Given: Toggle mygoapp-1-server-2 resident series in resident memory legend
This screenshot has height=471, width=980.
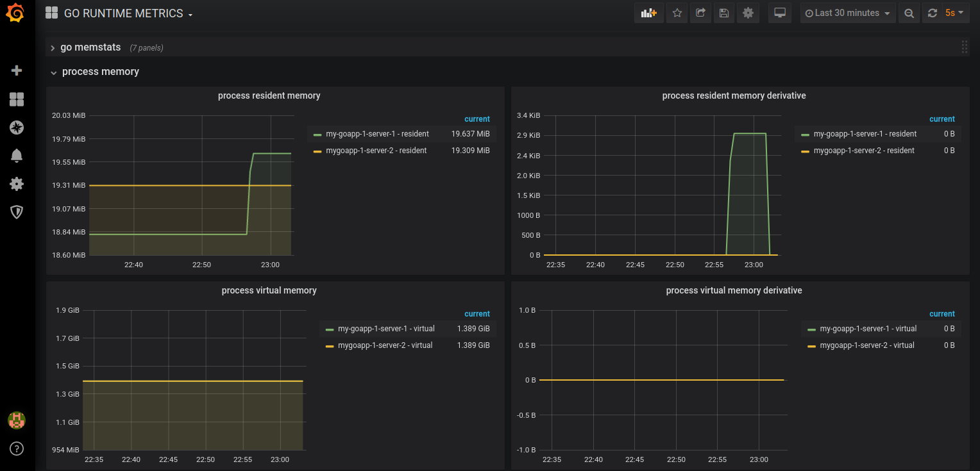Looking at the screenshot, I should click(376, 151).
